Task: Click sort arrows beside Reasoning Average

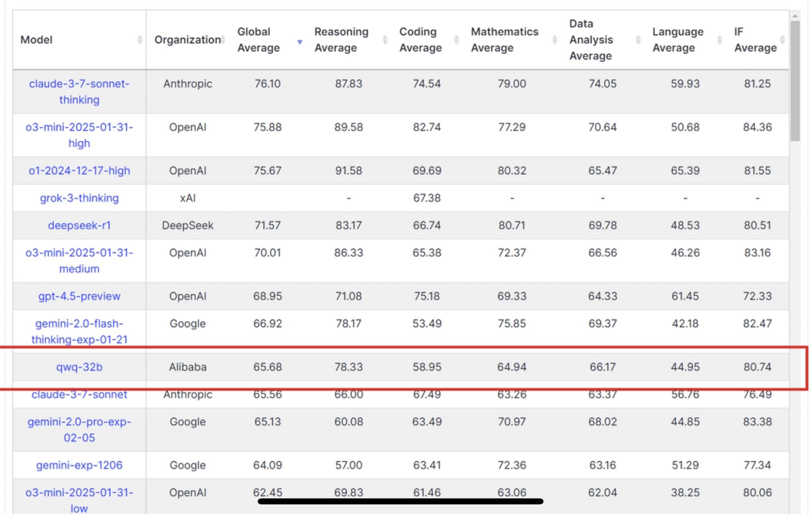Action: coord(385,40)
